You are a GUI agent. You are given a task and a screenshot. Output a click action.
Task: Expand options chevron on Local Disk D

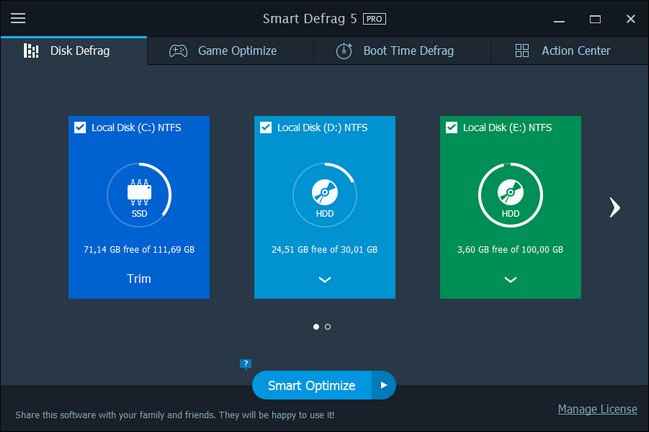click(x=324, y=280)
